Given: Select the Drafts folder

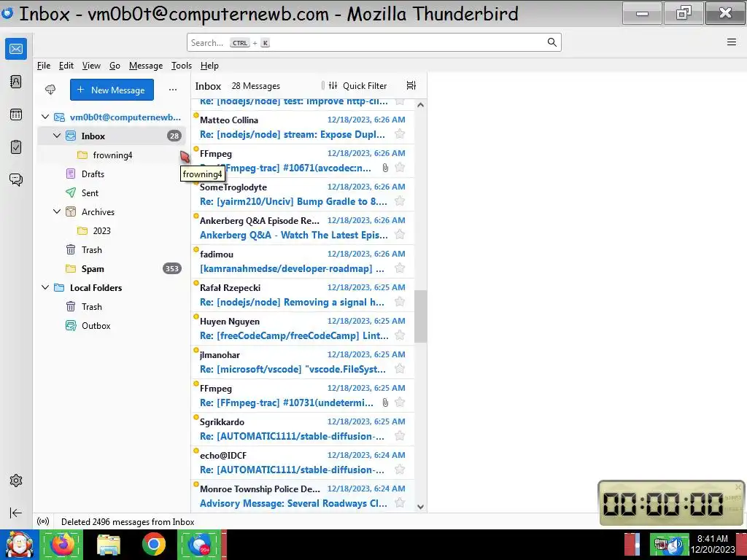Looking at the screenshot, I should tap(112, 174).
